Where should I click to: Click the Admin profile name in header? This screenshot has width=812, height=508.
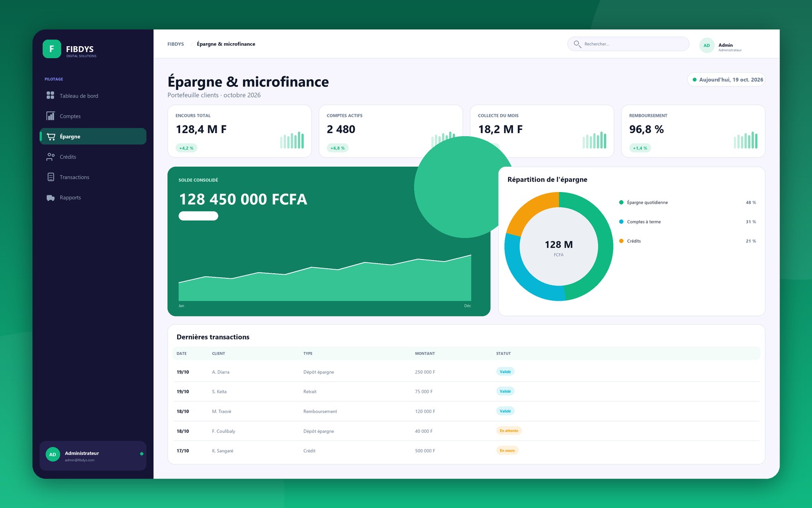725,45
